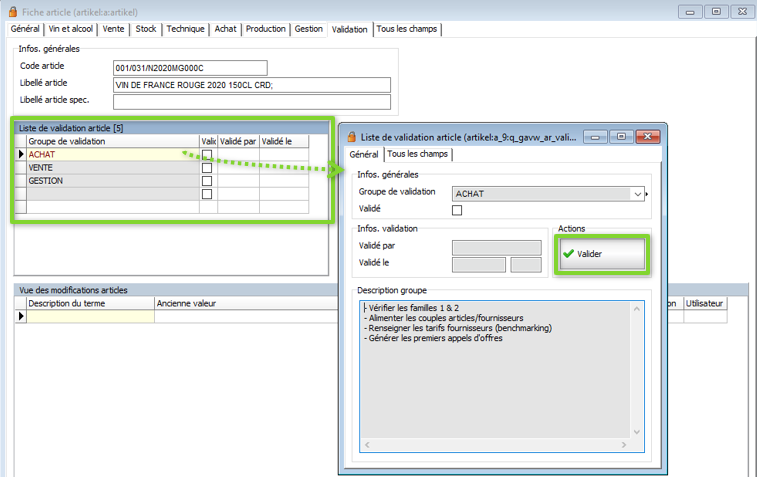
Task: Maximize the Fiche article main window
Action: pyautogui.click(x=716, y=11)
